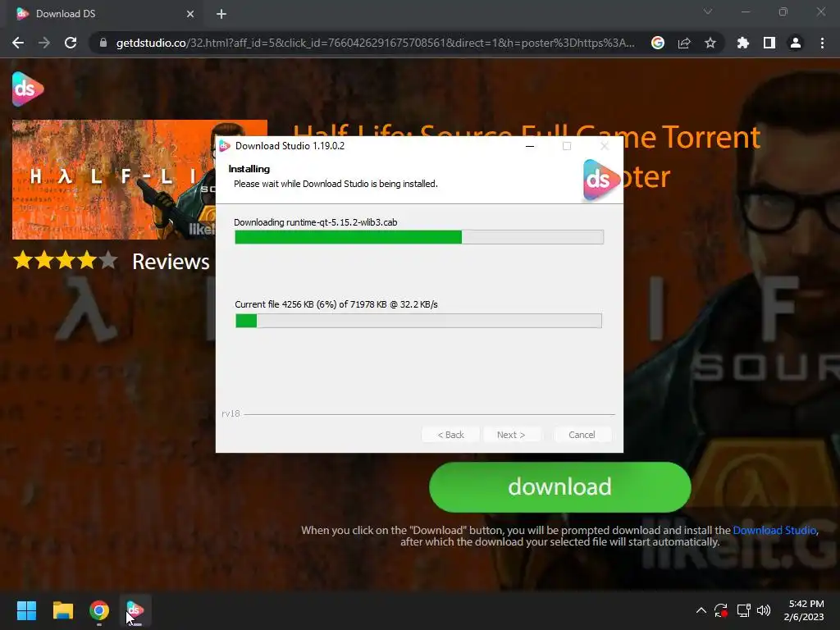Click Cancel in Download Studio installer
The height and width of the screenshot is (630, 840).
582,435
